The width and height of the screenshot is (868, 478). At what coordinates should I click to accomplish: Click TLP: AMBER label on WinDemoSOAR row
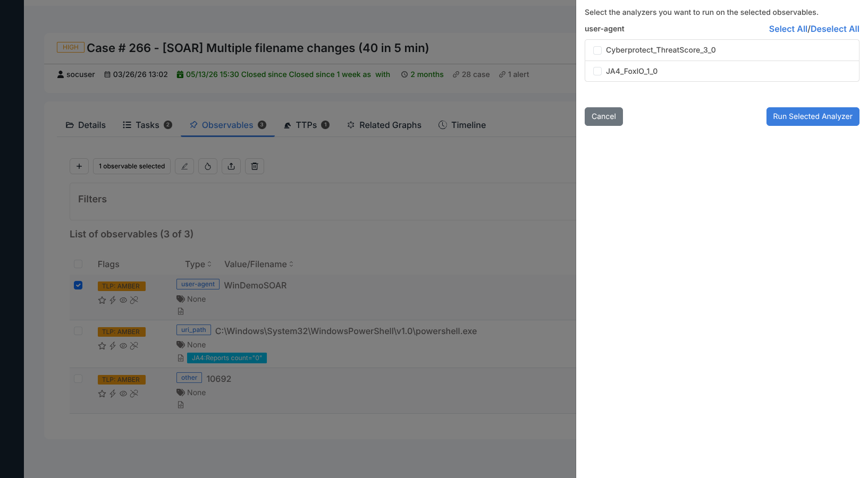pos(121,287)
